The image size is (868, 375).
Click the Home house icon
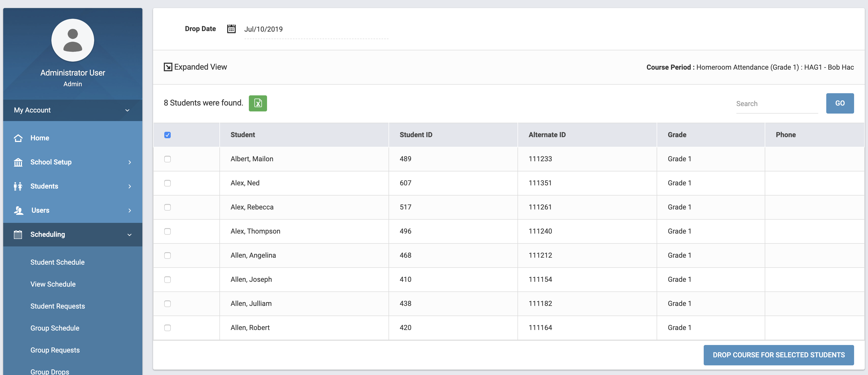18,138
